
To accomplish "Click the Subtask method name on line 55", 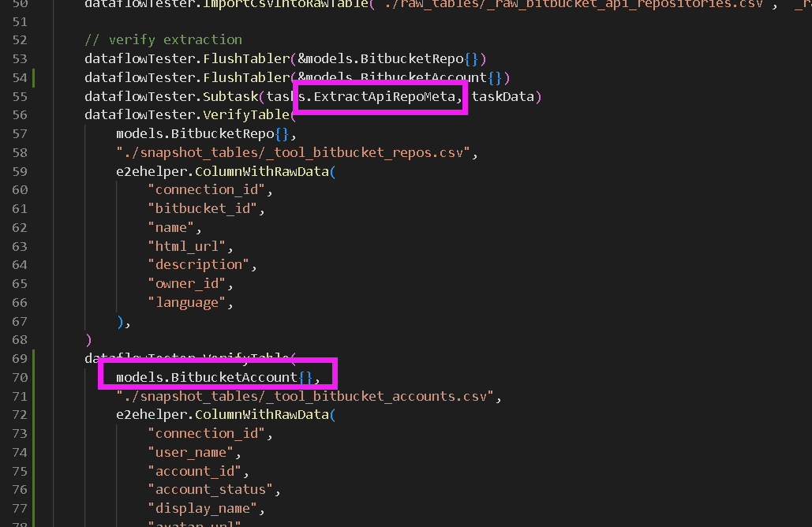I will 230,97.
